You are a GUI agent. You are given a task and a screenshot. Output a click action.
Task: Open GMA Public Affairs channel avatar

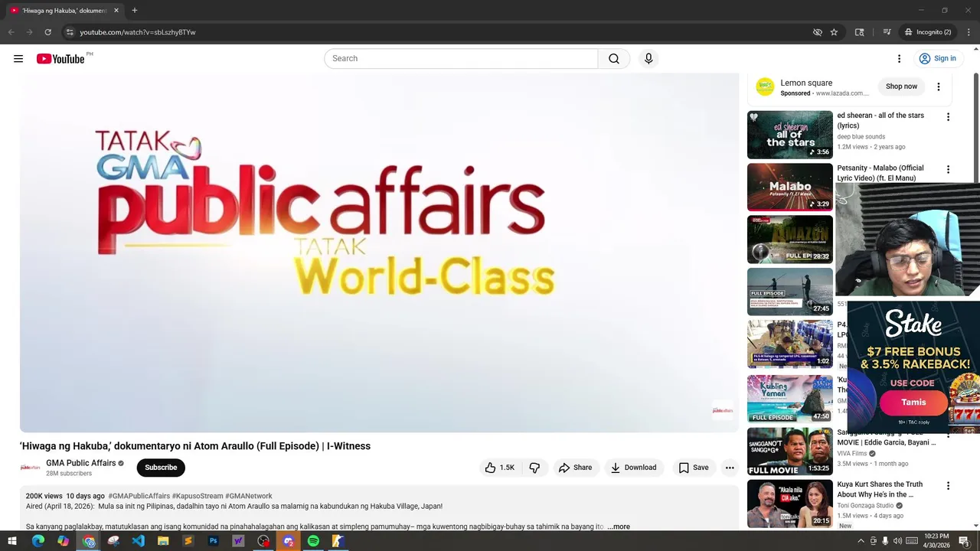point(30,468)
